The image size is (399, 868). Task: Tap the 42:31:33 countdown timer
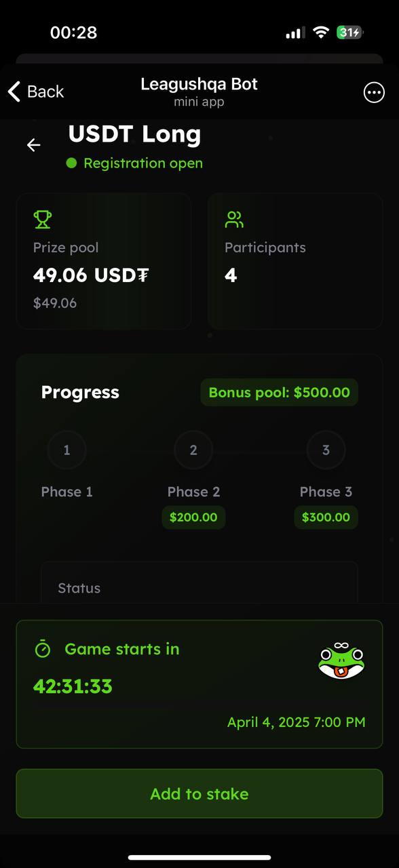coord(73,686)
